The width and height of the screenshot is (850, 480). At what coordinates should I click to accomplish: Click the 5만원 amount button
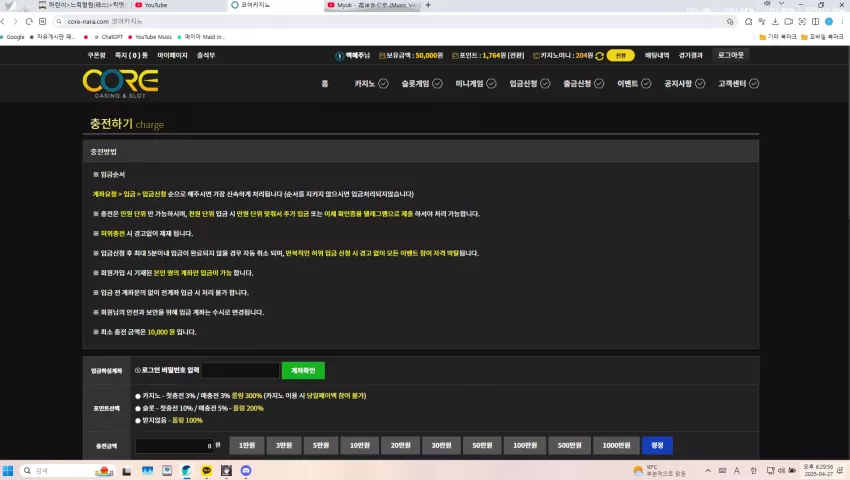pos(321,445)
